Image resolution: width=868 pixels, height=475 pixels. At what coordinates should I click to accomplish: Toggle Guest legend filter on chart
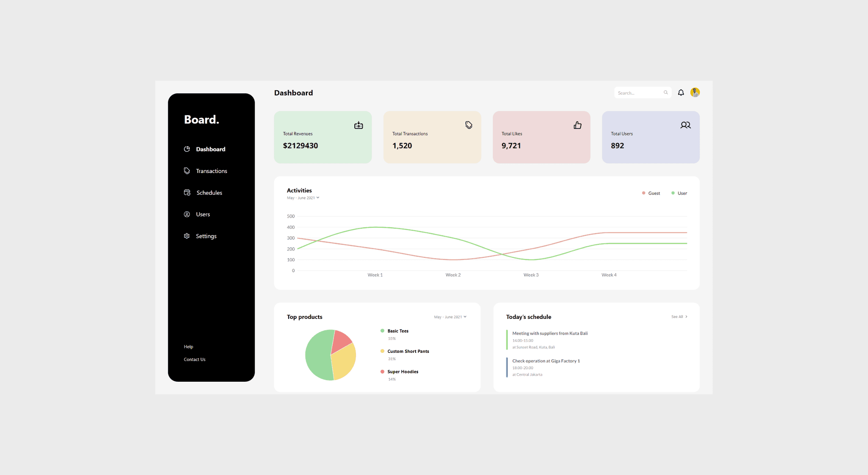point(650,193)
